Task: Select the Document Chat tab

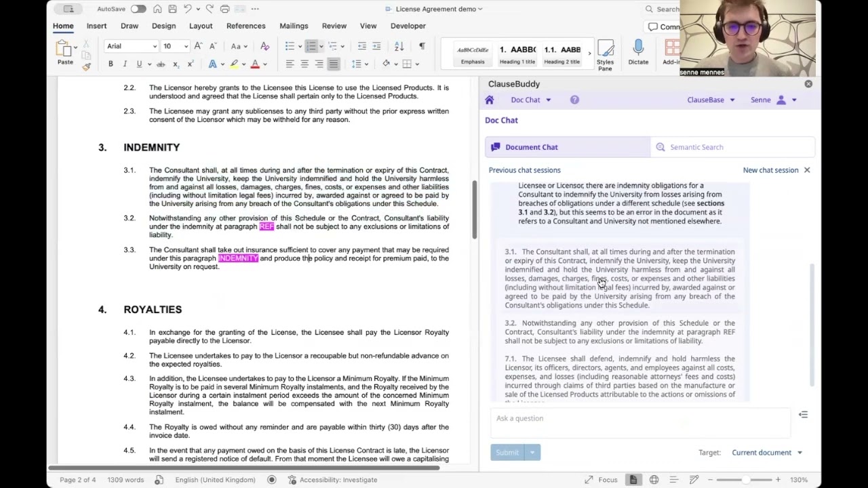Action: tap(567, 147)
